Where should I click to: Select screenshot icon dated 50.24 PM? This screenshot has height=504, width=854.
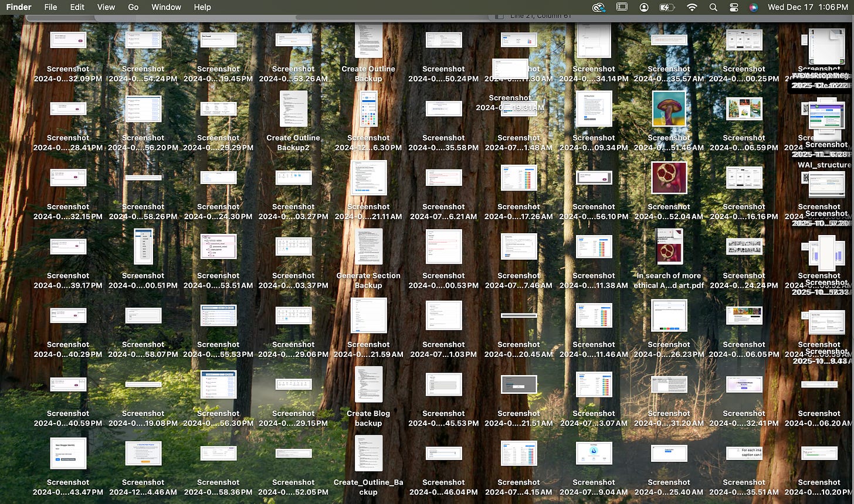443,40
